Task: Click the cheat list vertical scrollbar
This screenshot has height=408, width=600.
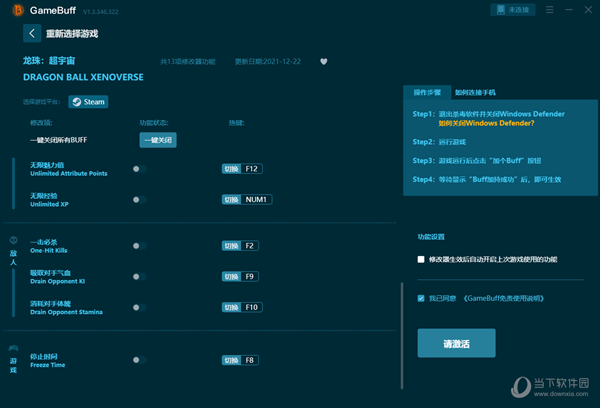Action: tap(402, 336)
